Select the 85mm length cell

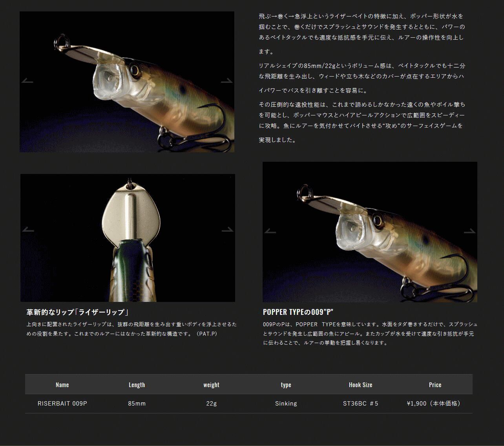(x=137, y=404)
